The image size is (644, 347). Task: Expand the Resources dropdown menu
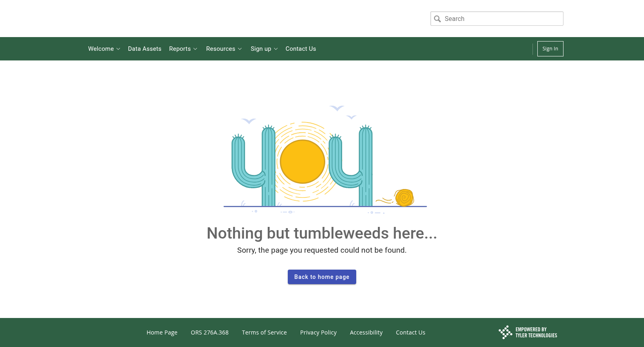(x=224, y=49)
